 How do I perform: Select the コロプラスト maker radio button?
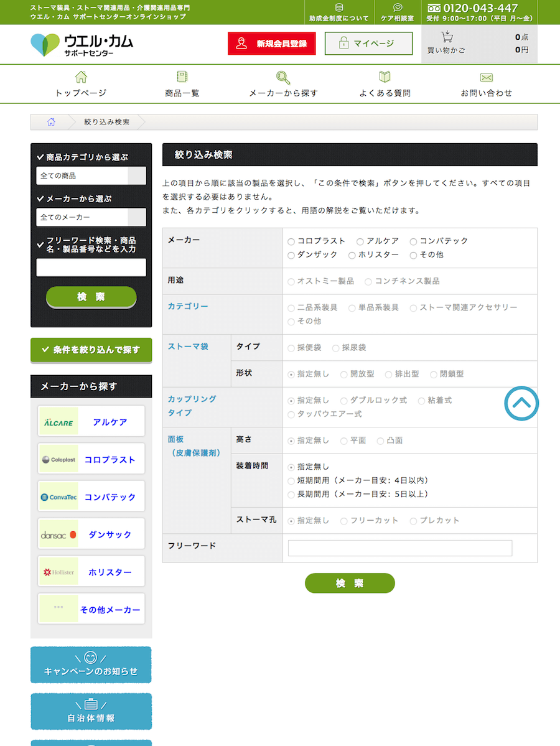291,241
